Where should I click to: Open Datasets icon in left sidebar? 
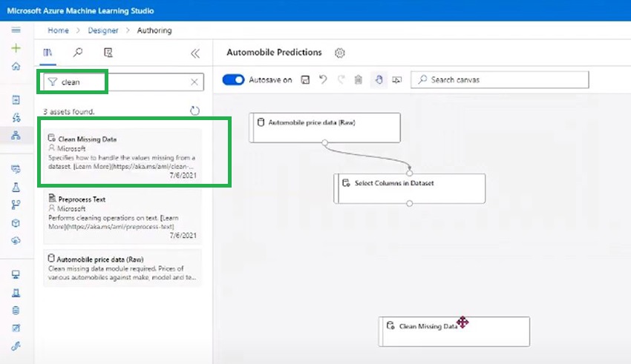pos(16,169)
